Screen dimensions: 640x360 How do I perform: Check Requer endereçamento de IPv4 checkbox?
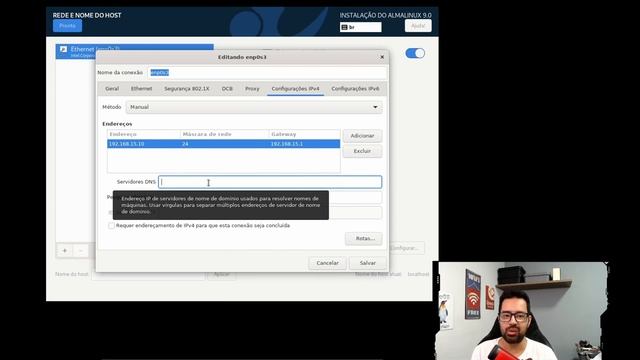pyautogui.click(x=111, y=226)
